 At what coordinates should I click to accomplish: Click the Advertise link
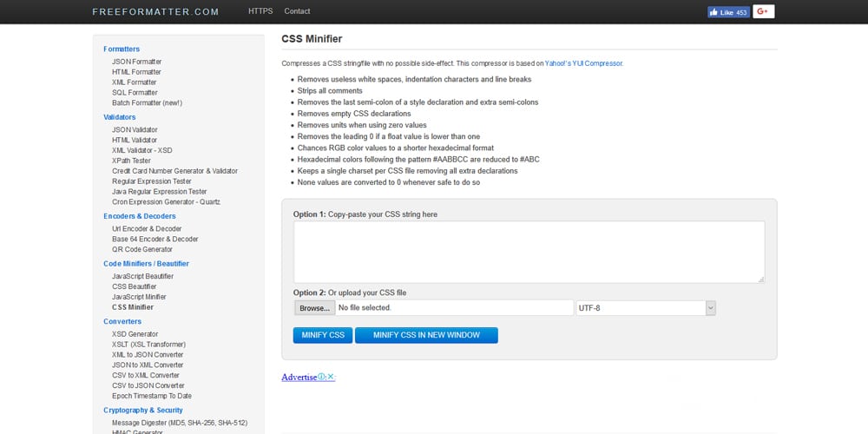[299, 377]
